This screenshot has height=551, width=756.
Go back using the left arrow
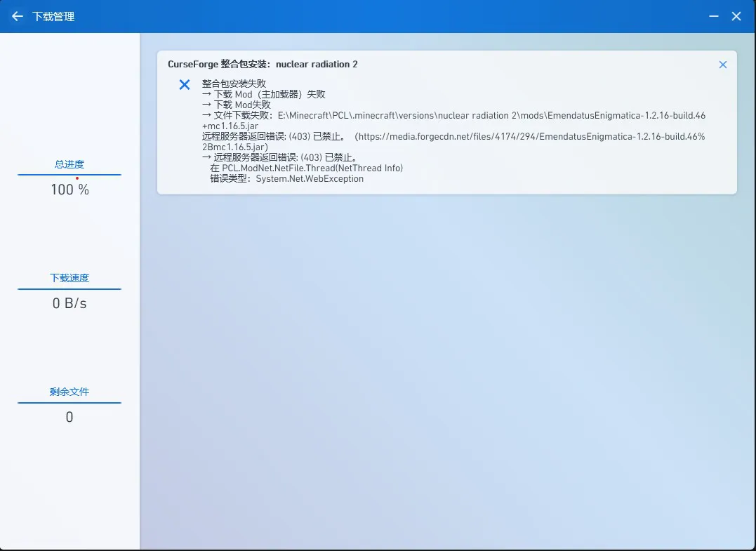tap(18, 16)
